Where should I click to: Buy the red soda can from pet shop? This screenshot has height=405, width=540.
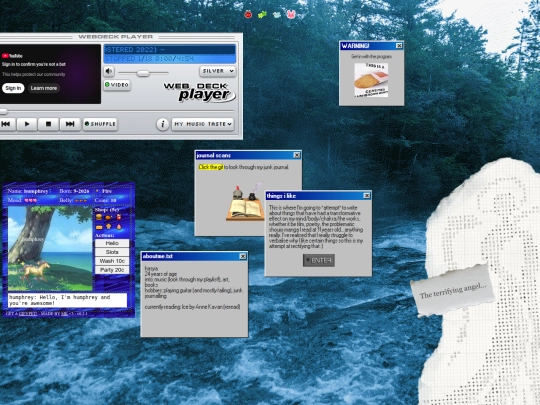[x=119, y=217]
